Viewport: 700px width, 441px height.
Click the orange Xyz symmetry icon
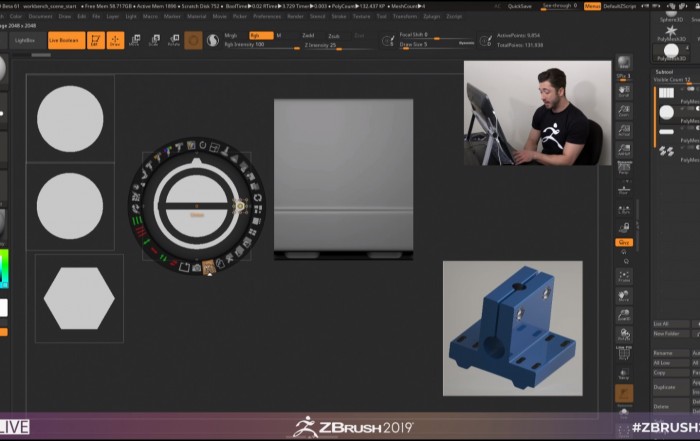pyautogui.click(x=624, y=242)
